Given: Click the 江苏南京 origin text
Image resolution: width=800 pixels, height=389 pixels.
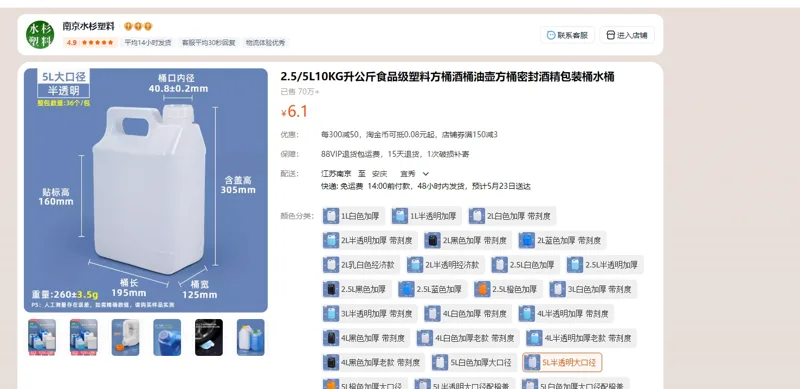Looking at the screenshot, I should pos(336,174).
